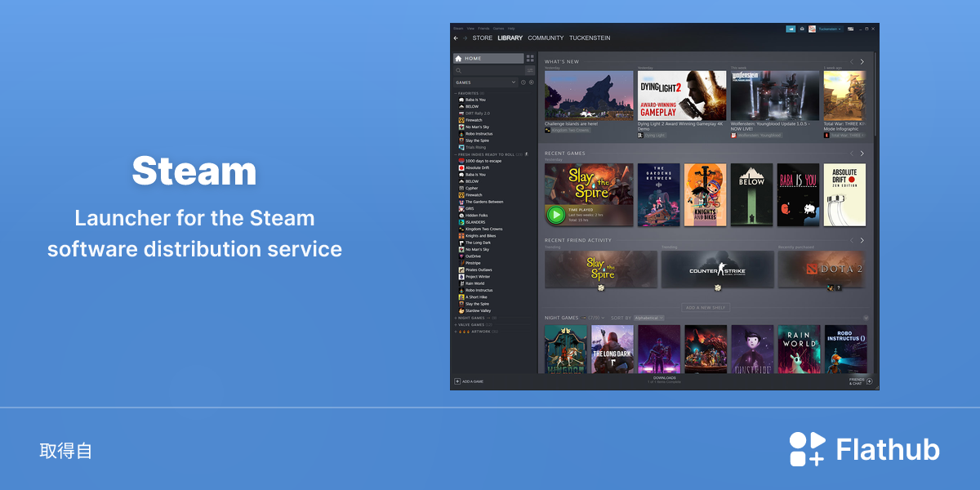Select Pirates Outlaws in sidebar
The image size is (980, 490).
[x=475, y=269]
